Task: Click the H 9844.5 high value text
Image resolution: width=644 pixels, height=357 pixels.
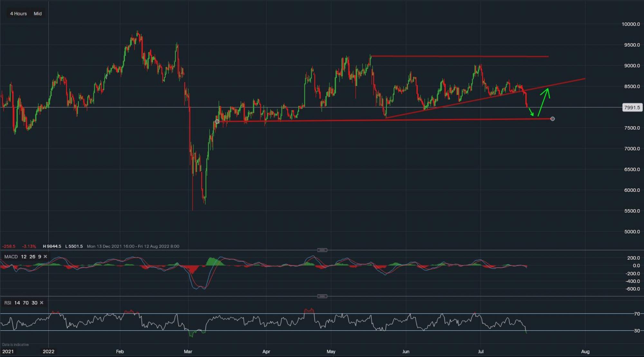Action: (52, 246)
